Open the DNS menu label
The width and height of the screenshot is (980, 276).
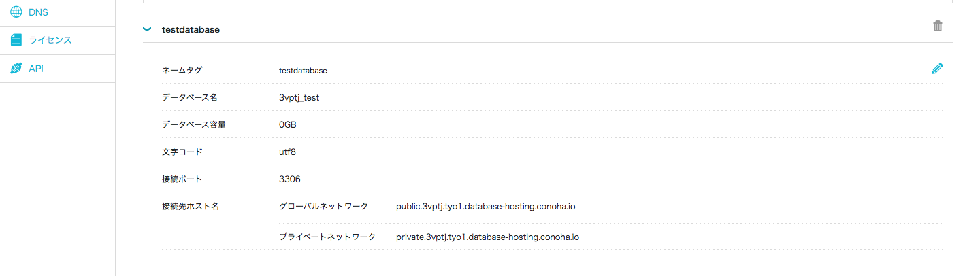point(38,12)
